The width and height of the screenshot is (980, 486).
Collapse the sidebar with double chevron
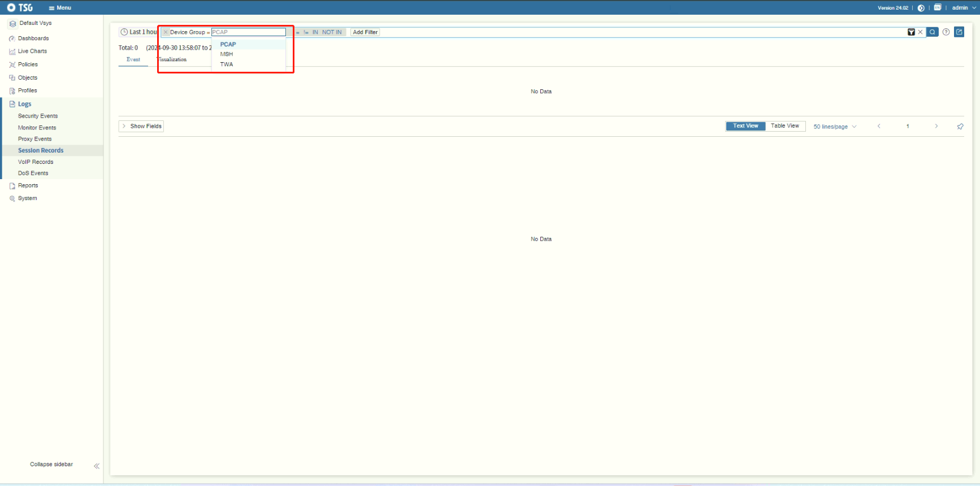(x=97, y=466)
